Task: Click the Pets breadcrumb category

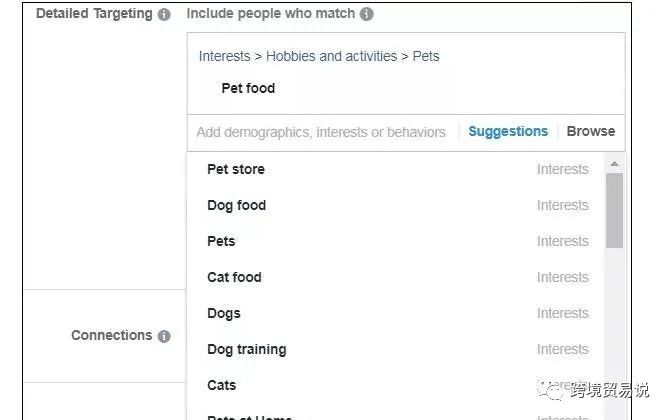Action: [x=426, y=56]
